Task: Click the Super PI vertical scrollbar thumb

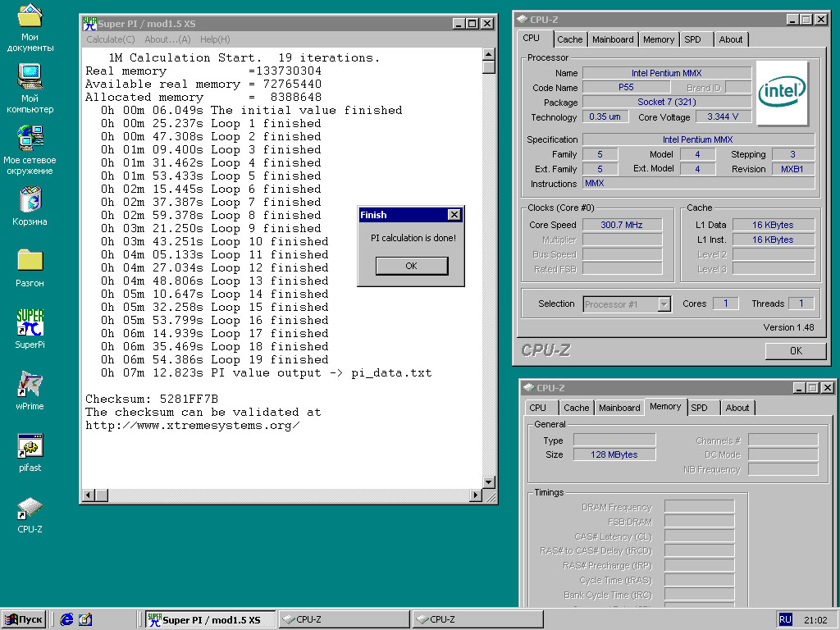Action: (x=489, y=67)
